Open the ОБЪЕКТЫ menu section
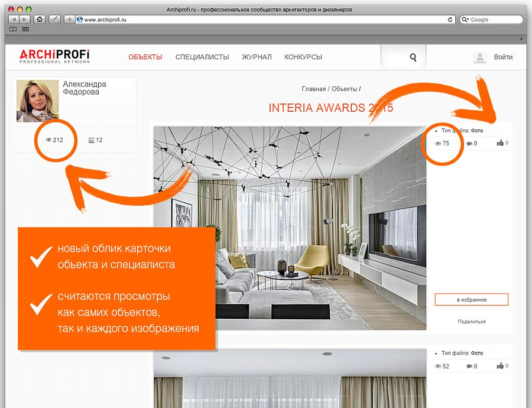532x408 pixels. click(145, 57)
